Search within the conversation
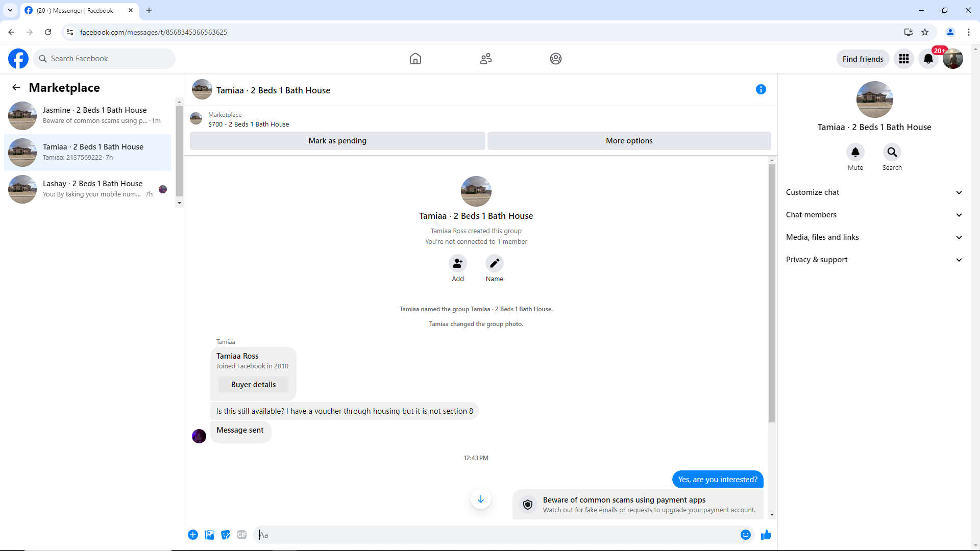980x551 pixels. coord(892,152)
